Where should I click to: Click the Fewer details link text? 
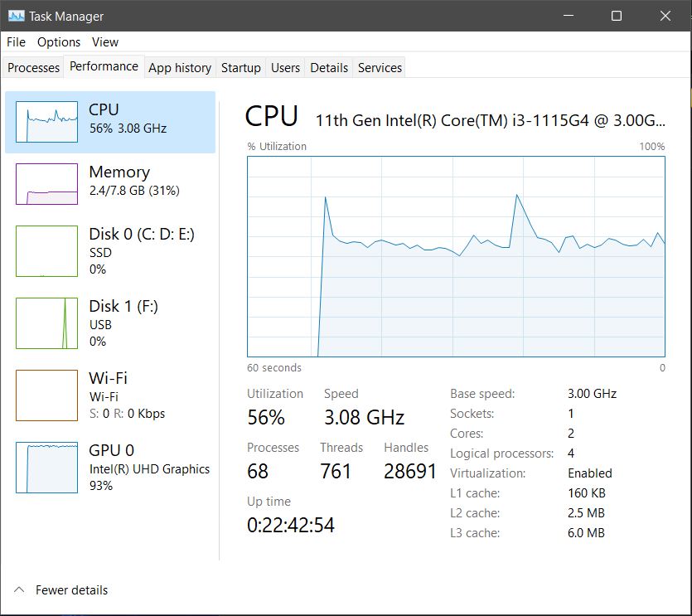[x=71, y=590]
